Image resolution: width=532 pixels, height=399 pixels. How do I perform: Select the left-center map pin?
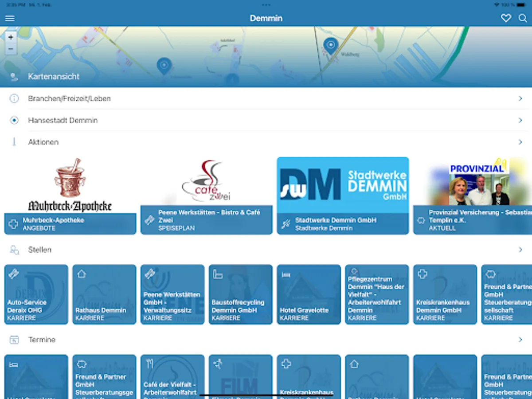[x=164, y=66]
